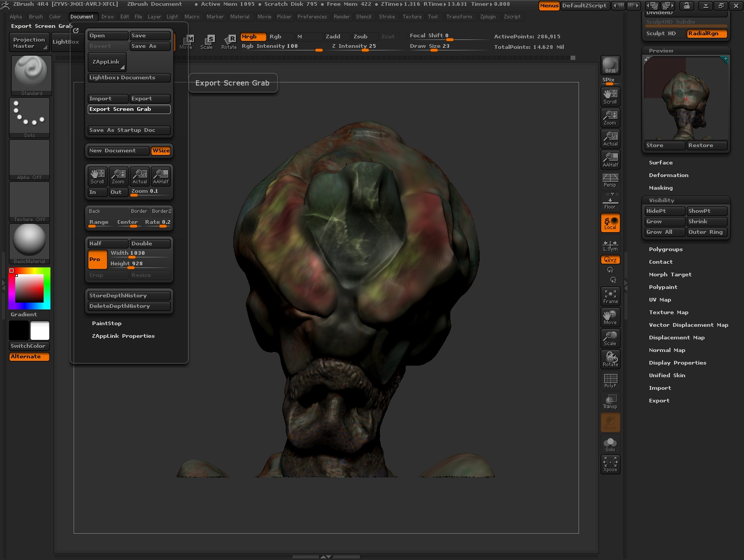Screen dimensions: 744x560
Task: Click the AAHalf icon in Document palette
Action: coord(160,176)
